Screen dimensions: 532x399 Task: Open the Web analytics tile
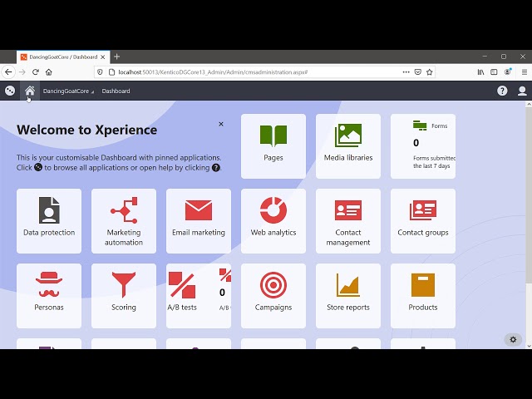coord(273,221)
